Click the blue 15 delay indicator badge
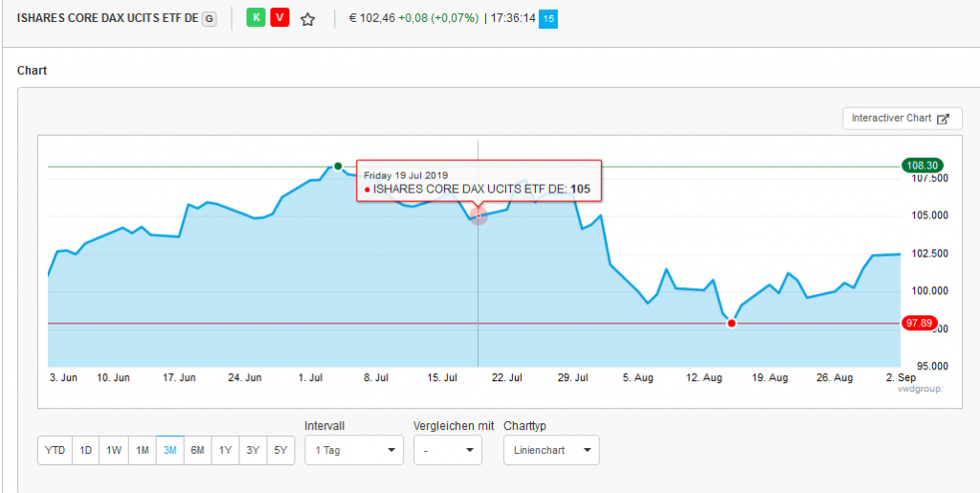 coord(547,18)
